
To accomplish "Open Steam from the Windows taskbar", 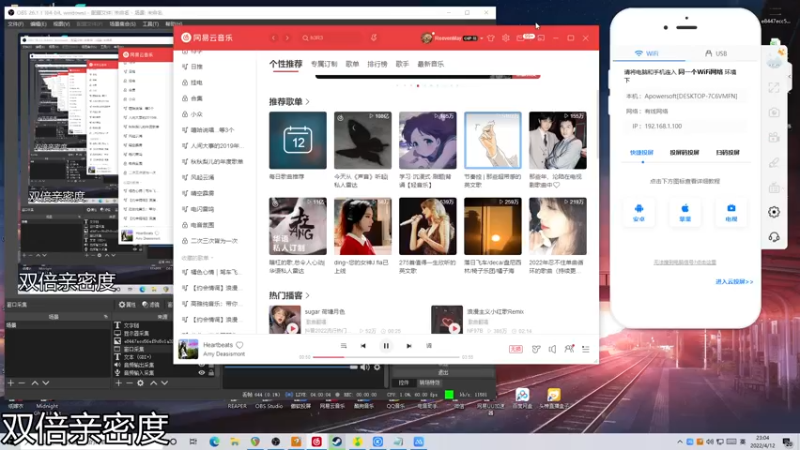I will point(337,441).
